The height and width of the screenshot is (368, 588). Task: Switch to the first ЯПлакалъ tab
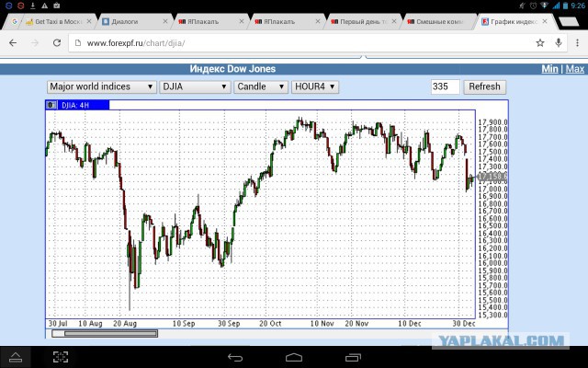click(x=210, y=22)
